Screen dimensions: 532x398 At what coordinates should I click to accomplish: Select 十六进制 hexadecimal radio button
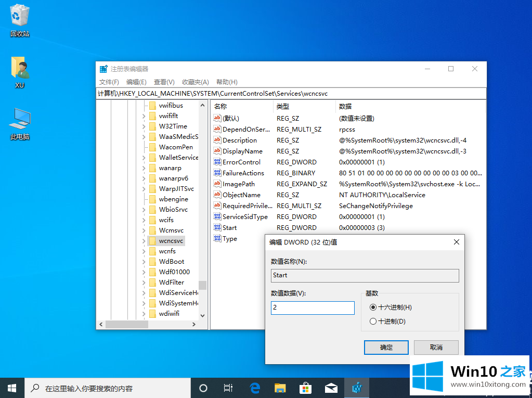coord(373,307)
